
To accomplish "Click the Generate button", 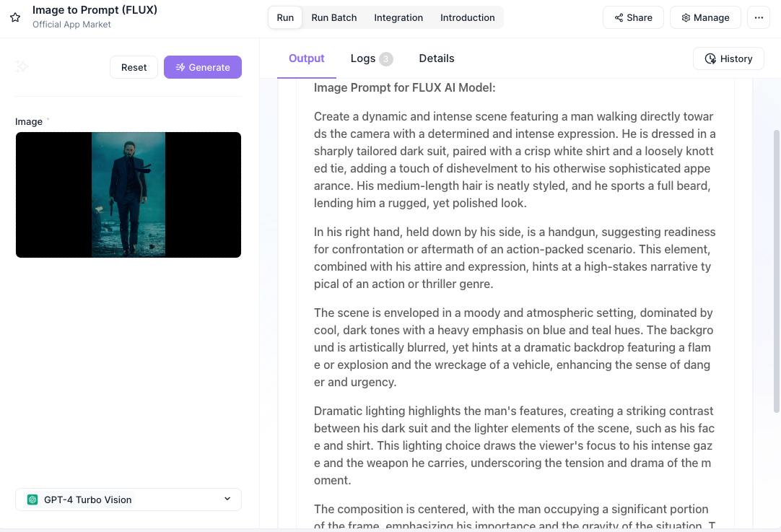I will point(203,67).
